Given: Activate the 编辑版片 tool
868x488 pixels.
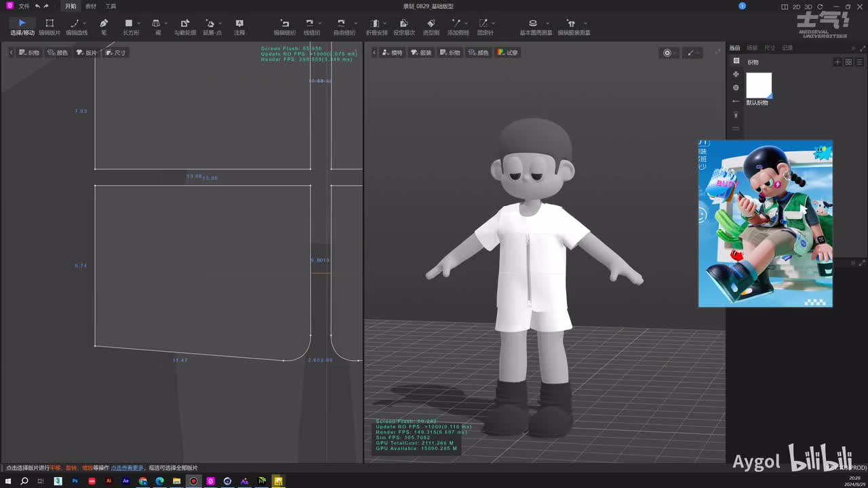Looking at the screenshot, I should pos(49,27).
